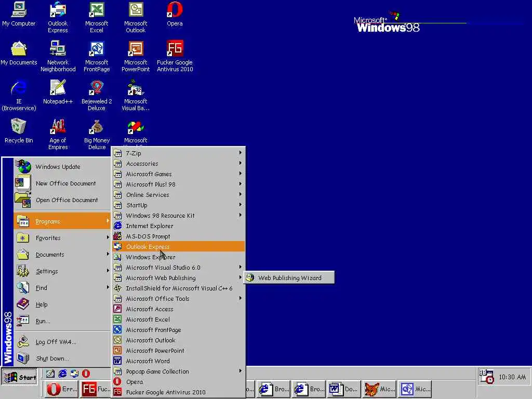Expand Popcap Game Collection folder
Viewport: 532px width, 399px height.
pyautogui.click(x=179, y=371)
